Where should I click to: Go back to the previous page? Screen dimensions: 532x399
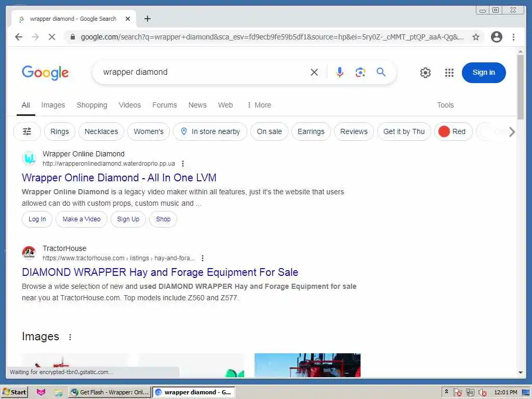pos(19,37)
